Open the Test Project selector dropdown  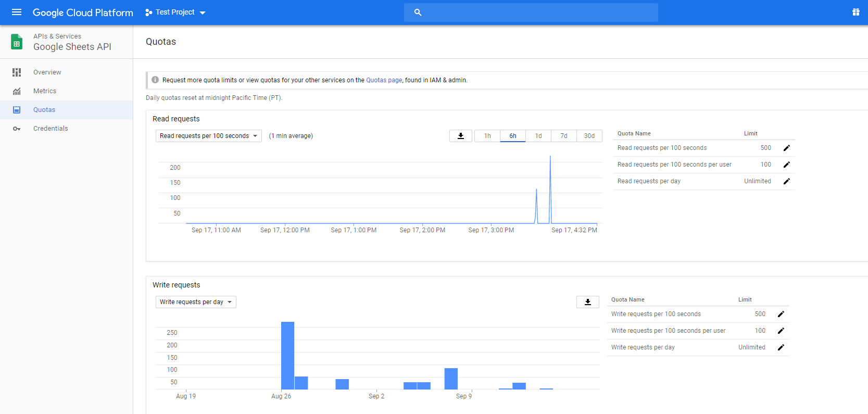(175, 12)
